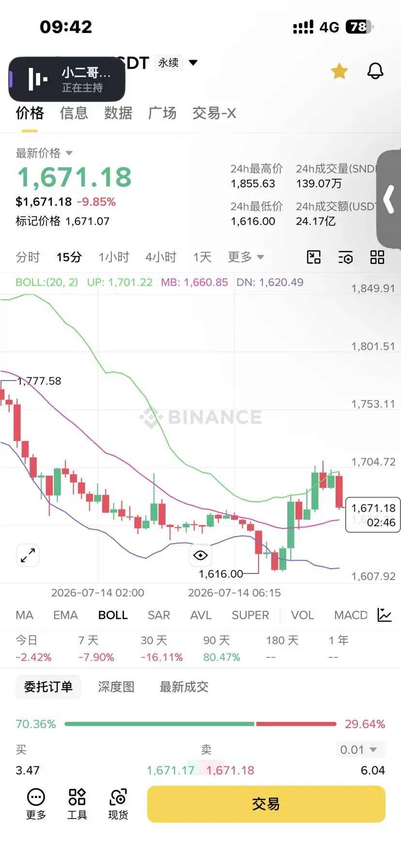Viewport: 401px width, 868px height.
Task: Expand the 更多 timeframe dropdown
Action: click(x=246, y=257)
